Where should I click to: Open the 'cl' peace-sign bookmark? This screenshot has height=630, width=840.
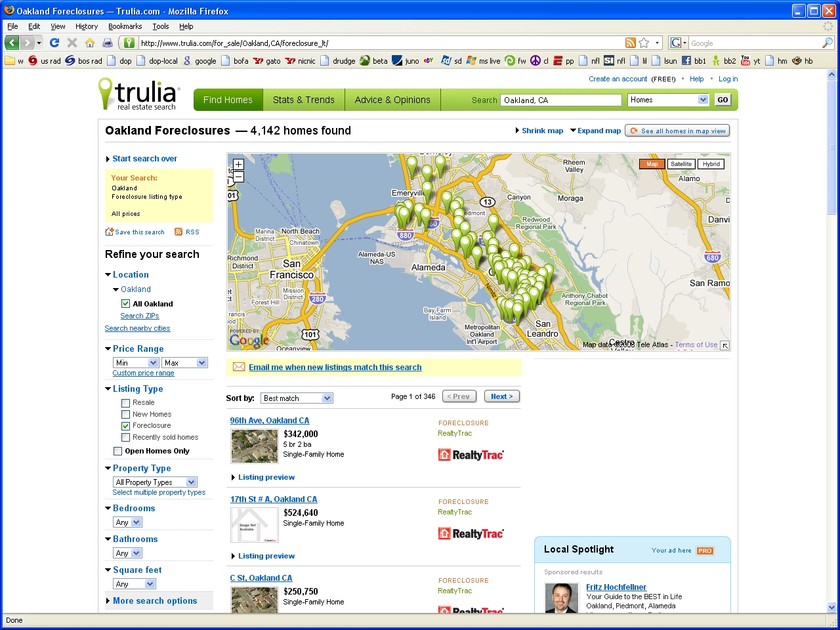(539, 60)
